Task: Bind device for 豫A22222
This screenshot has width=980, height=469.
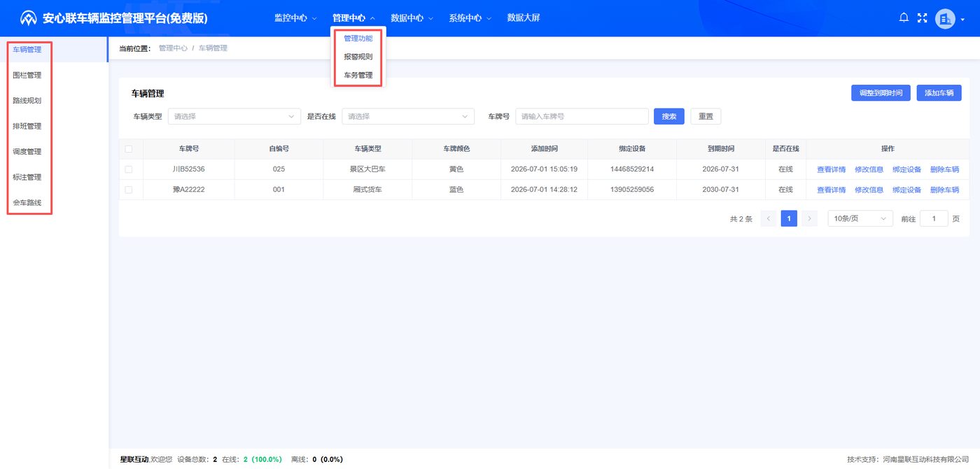Action: 906,190
